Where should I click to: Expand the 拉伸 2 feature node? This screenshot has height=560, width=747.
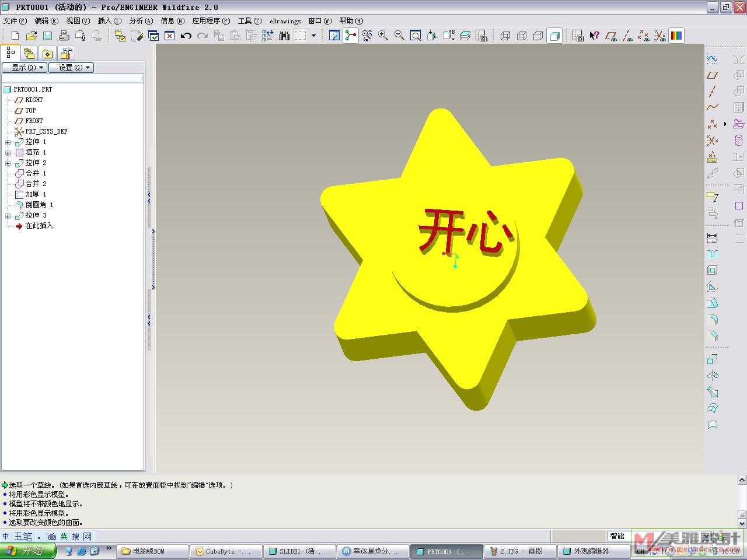tap(8, 163)
